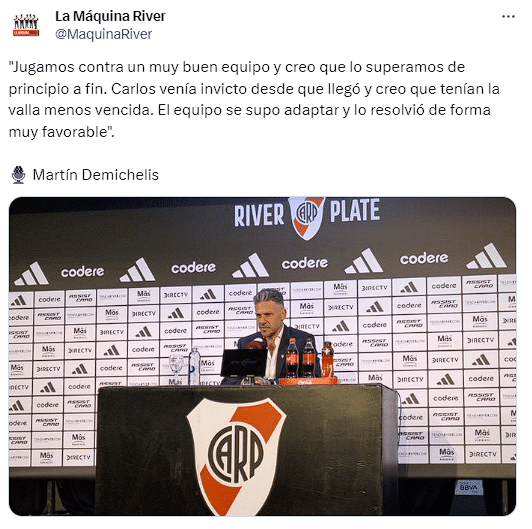Click the leftmost large adidas logo
Viewport: 532px width, 529px height.
[x=32, y=273]
